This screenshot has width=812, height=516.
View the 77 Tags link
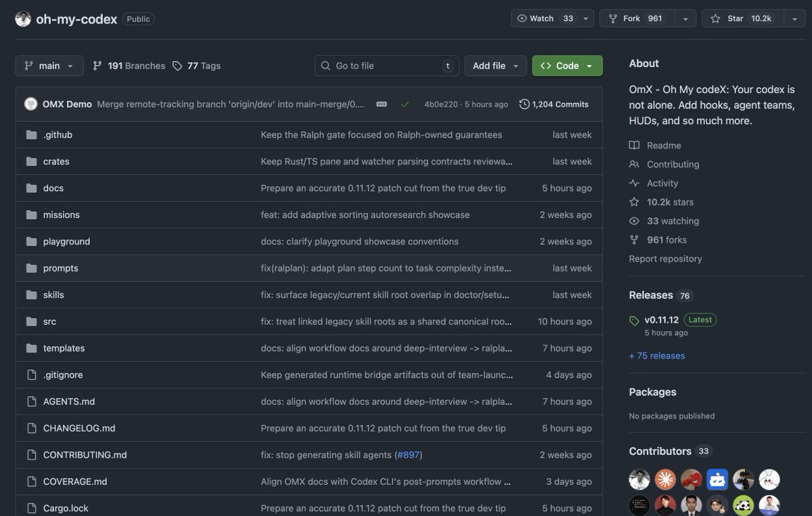pyautogui.click(x=197, y=66)
